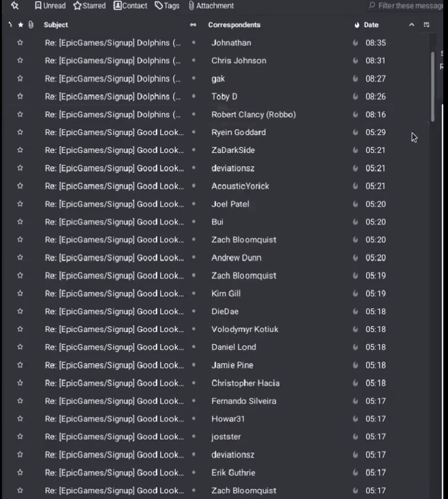Screen dimensions: 448x499
Task: Sort messages by the Correspondents column
Action: click(x=234, y=25)
